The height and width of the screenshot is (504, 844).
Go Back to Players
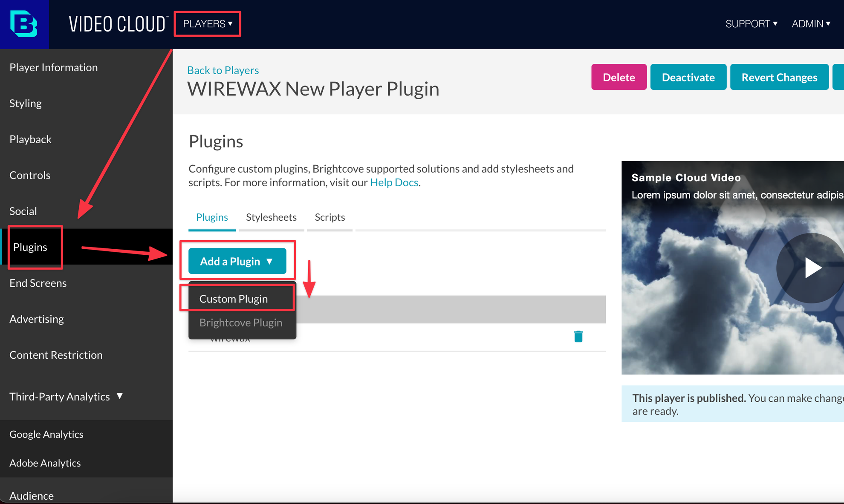(x=223, y=70)
